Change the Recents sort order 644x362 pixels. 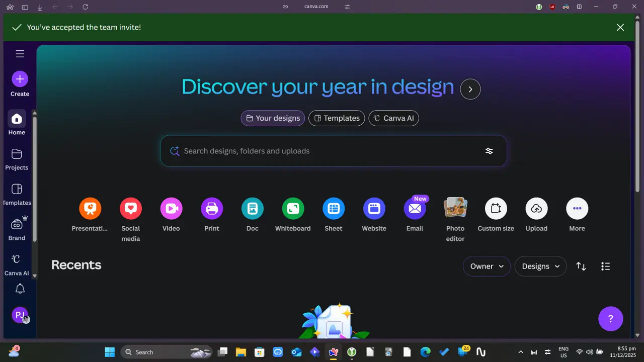click(581, 266)
